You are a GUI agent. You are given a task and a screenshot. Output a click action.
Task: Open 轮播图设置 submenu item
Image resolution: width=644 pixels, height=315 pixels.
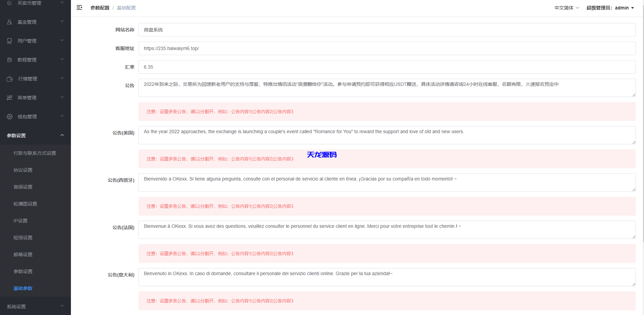25,204
